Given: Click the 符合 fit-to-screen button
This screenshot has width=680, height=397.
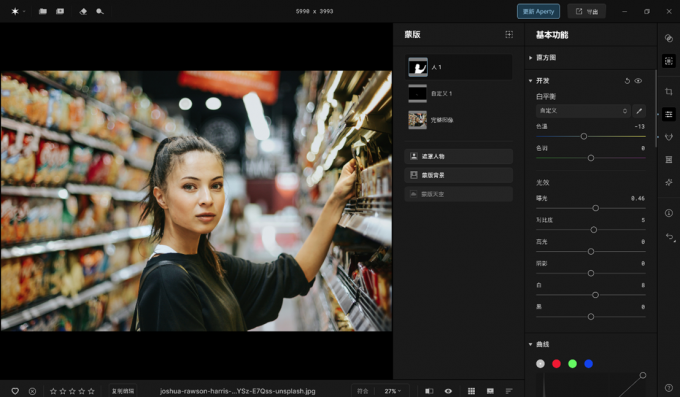Looking at the screenshot, I should 363,391.
